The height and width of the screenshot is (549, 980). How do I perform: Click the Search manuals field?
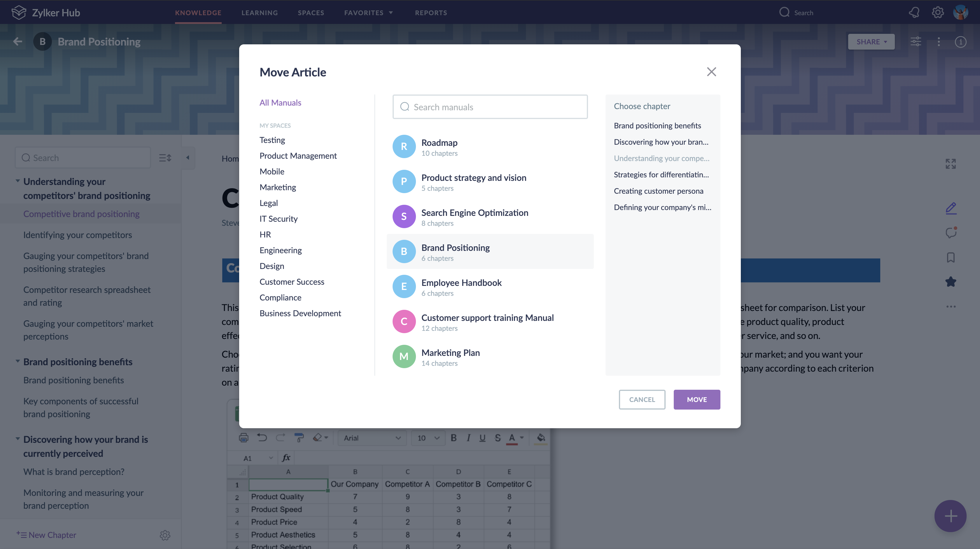[x=490, y=107]
